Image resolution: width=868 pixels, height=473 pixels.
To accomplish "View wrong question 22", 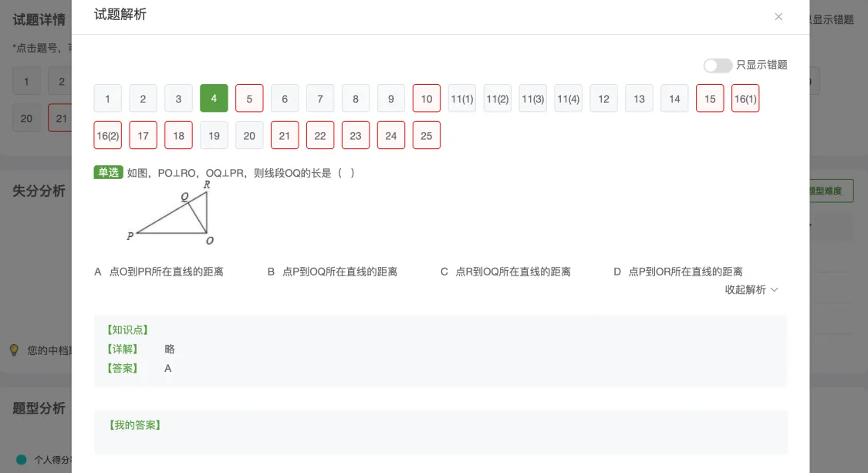I will tap(320, 135).
